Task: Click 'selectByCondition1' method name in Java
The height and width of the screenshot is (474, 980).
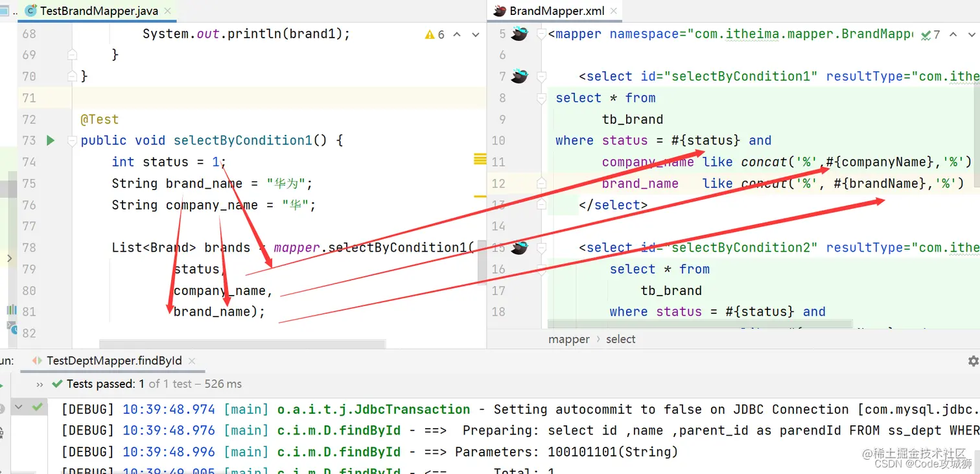Action: pyautogui.click(x=243, y=141)
